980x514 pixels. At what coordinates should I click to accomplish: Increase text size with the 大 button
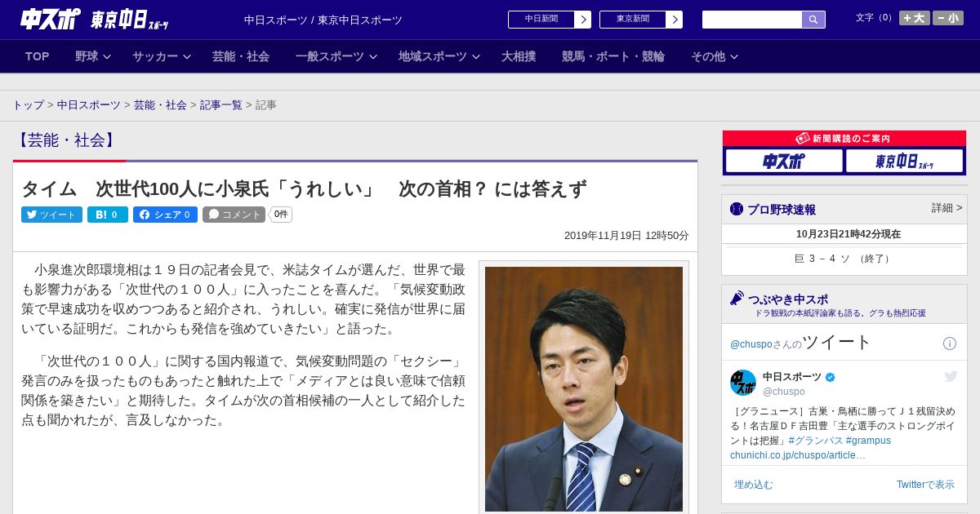pyautogui.click(x=914, y=18)
